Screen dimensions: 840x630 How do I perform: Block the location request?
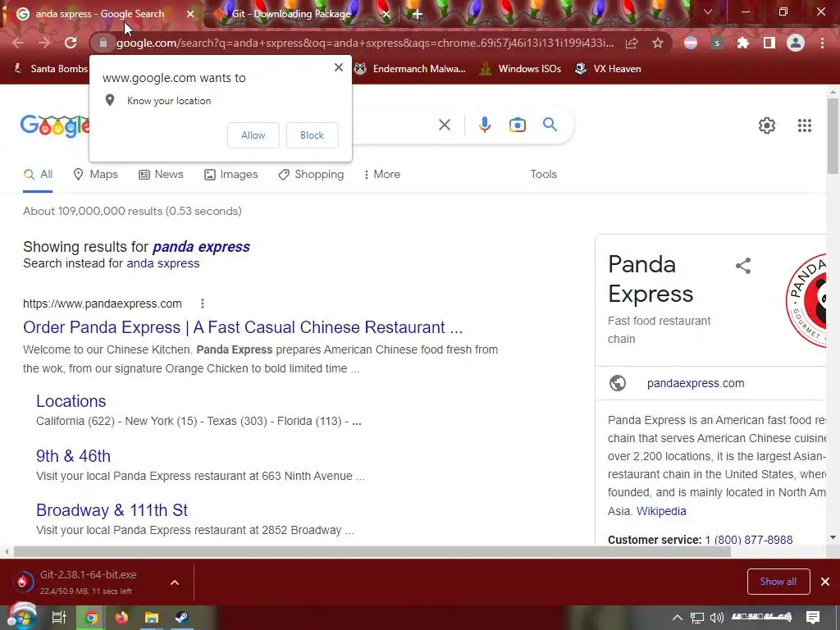point(312,135)
